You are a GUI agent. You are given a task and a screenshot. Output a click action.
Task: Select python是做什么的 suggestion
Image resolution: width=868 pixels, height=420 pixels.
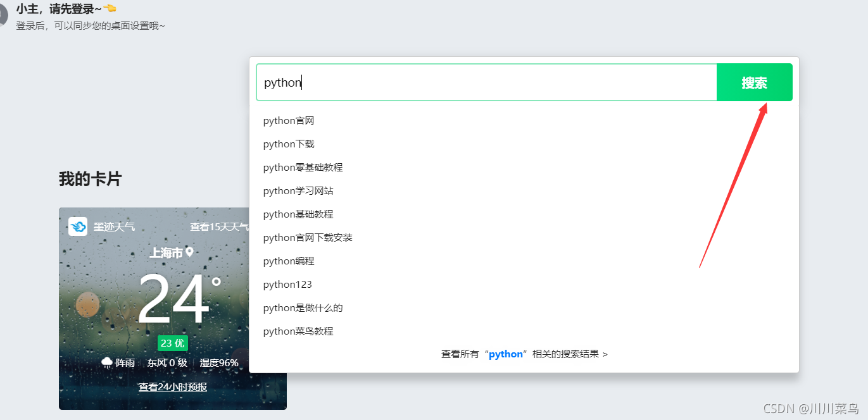tap(524, 308)
